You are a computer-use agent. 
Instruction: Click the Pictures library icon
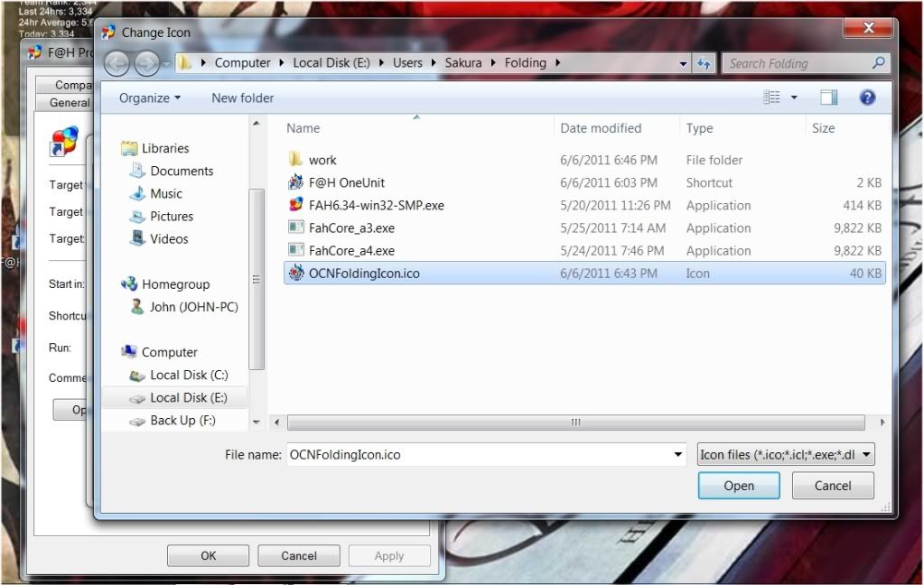[x=137, y=216]
